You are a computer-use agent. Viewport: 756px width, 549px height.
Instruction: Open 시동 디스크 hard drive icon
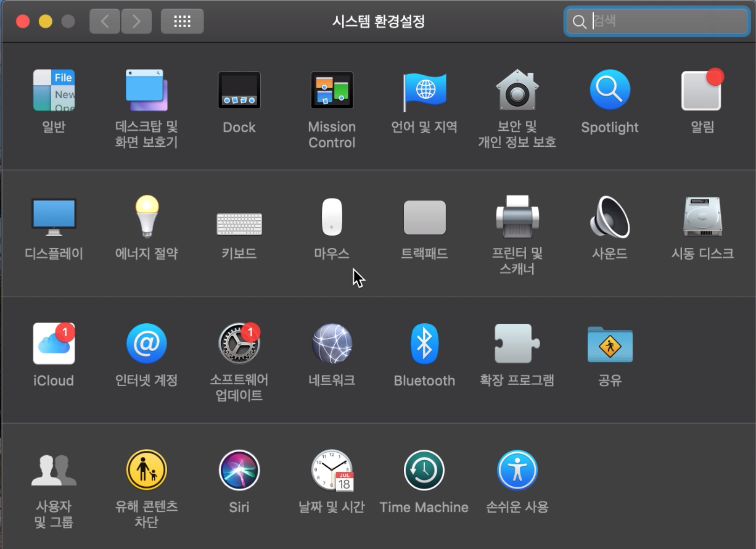[x=702, y=217]
